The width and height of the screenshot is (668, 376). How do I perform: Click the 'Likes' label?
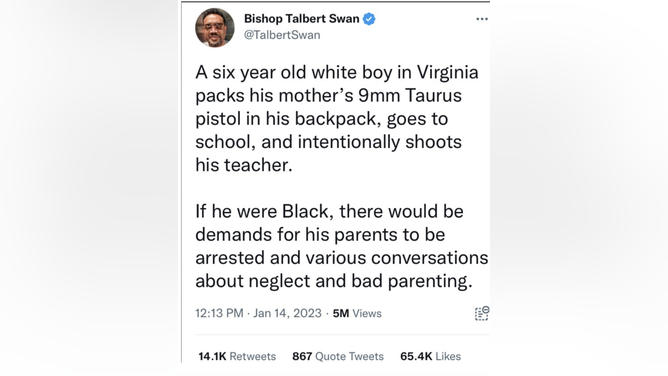coord(448,356)
